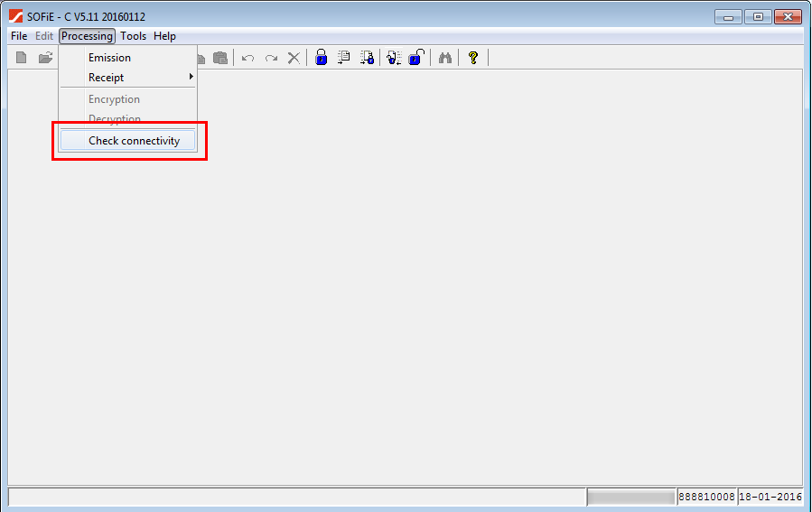Click the Open folder toolbar icon

pos(45,58)
